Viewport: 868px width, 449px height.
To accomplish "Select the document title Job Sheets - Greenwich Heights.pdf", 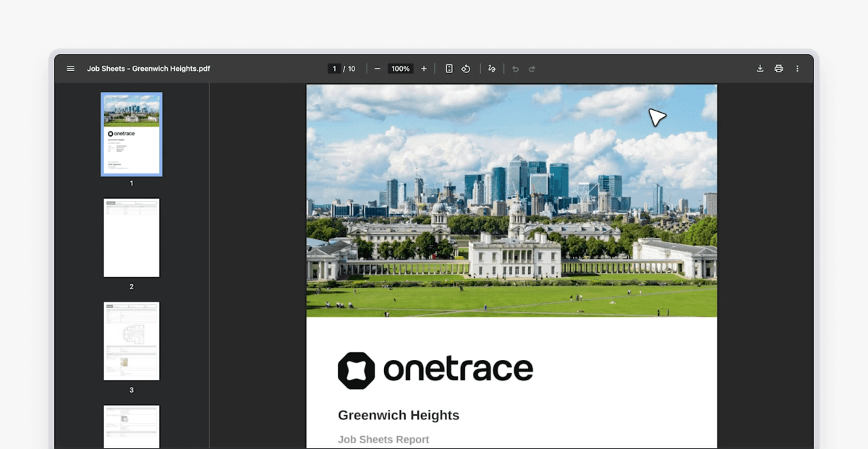I will (x=148, y=68).
